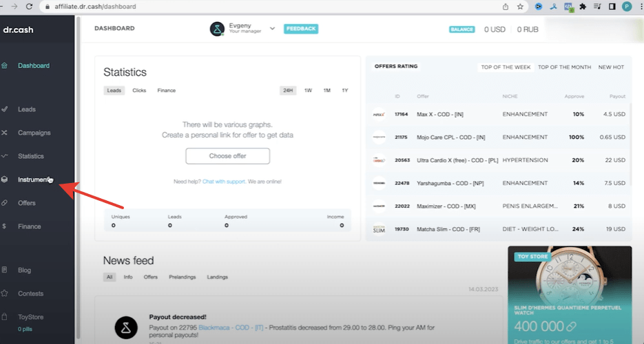Open Dashboard in the sidebar
The height and width of the screenshot is (344, 644).
point(34,65)
